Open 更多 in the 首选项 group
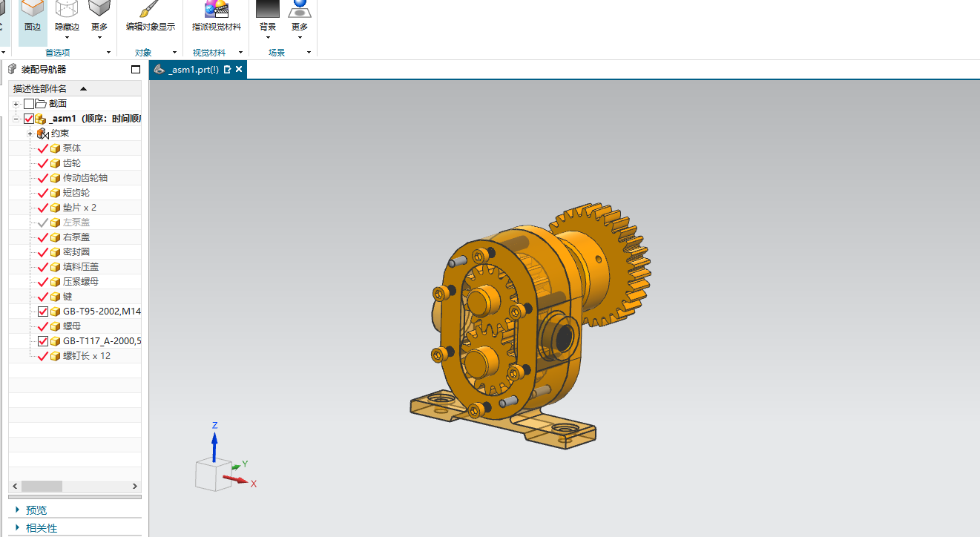The height and width of the screenshot is (537, 980). click(x=99, y=19)
